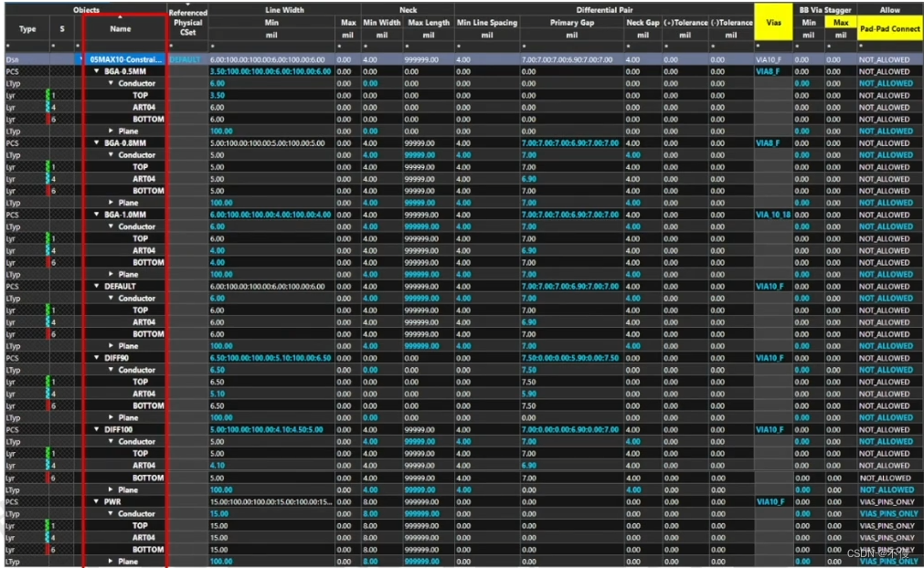Image resolution: width=924 pixels, height=568 pixels.
Task: Collapse the Conductor row under PWR
Action: 111,514
